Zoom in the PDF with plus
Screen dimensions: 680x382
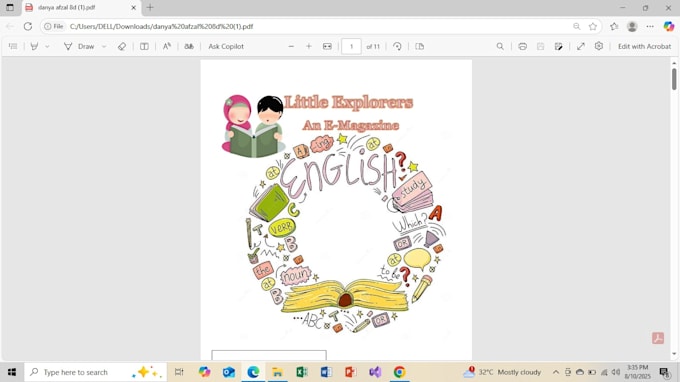click(x=309, y=46)
